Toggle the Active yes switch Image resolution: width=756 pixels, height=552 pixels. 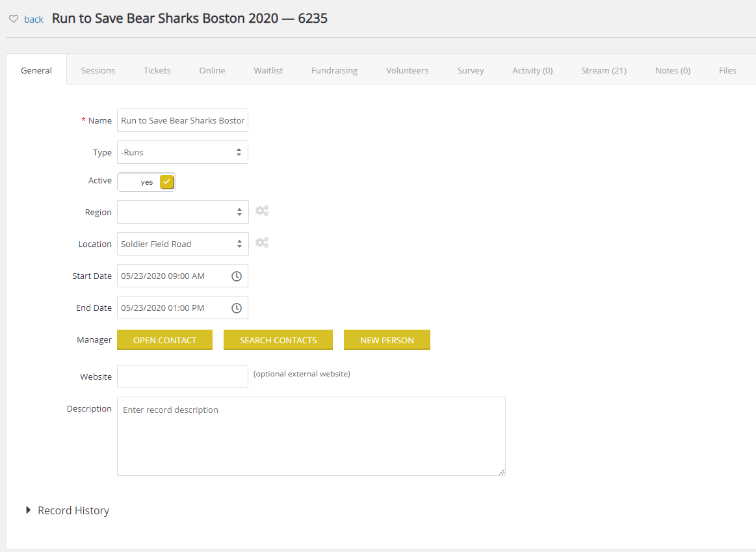pyautogui.click(x=146, y=182)
